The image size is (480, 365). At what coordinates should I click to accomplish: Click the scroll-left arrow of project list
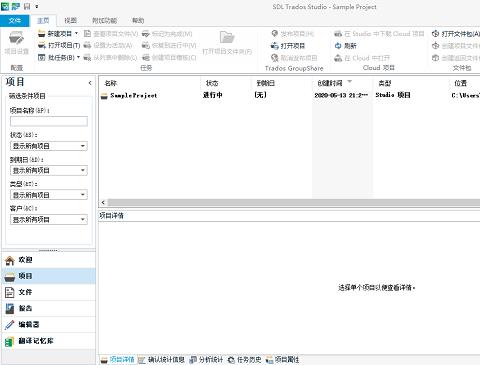click(103, 202)
